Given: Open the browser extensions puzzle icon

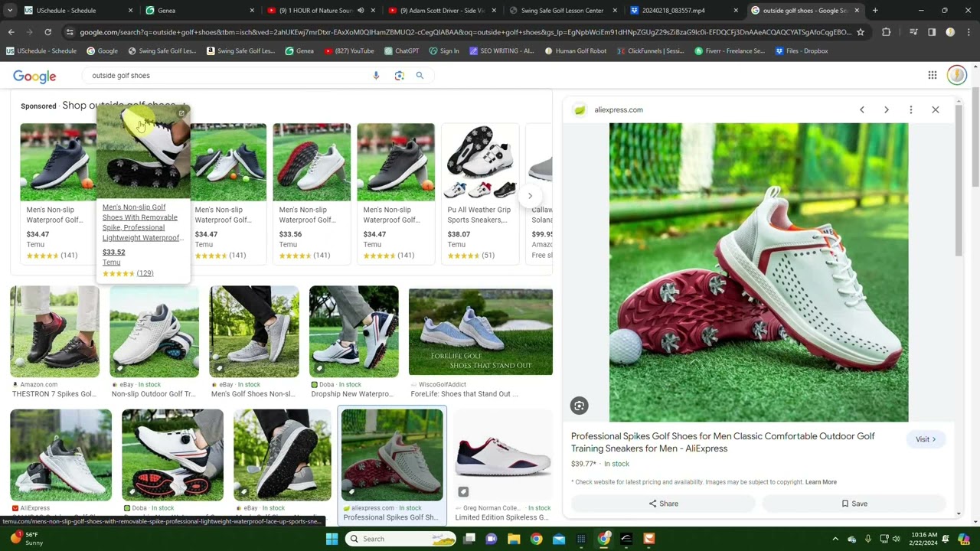Looking at the screenshot, I should pyautogui.click(x=886, y=32).
